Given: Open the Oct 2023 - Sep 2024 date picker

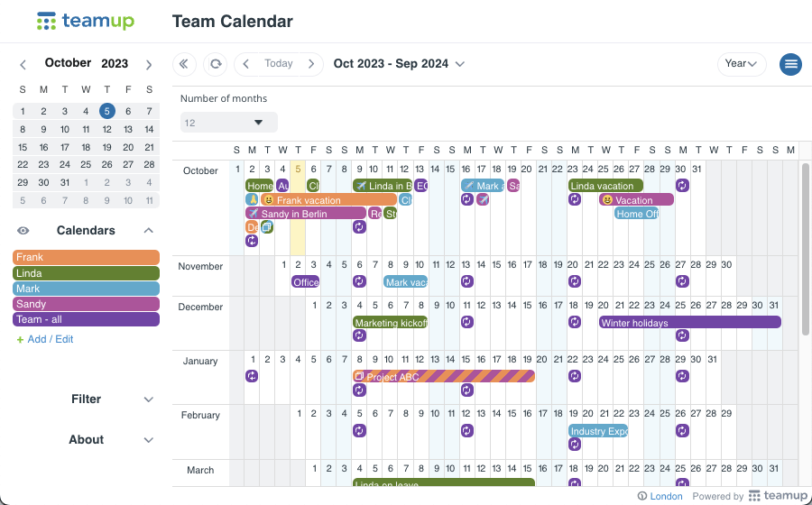Looking at the screenshot, I should click(399, 64).
